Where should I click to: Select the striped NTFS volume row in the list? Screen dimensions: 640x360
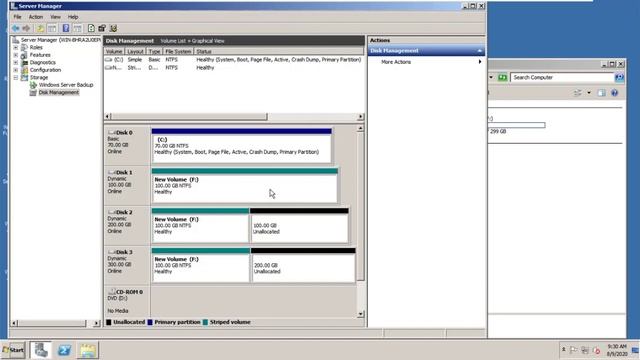pyautogui.click(x=233, y=68)
